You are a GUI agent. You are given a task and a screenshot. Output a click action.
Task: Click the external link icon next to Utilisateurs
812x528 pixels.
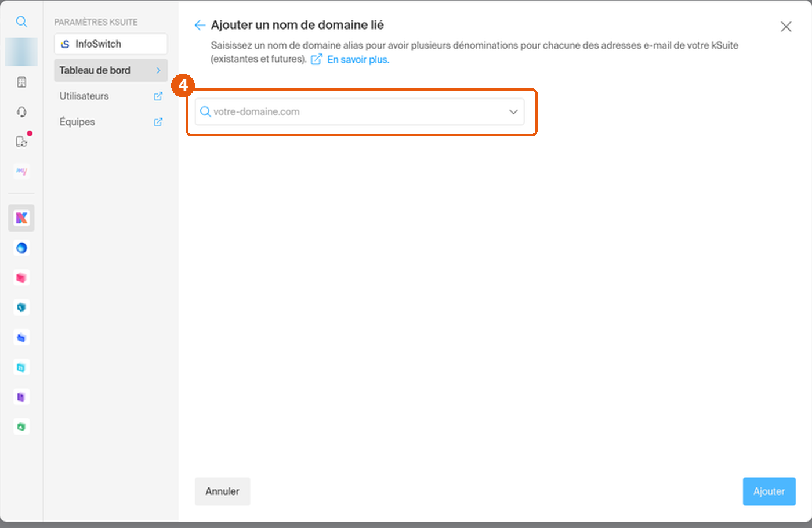tap(158, 96)
